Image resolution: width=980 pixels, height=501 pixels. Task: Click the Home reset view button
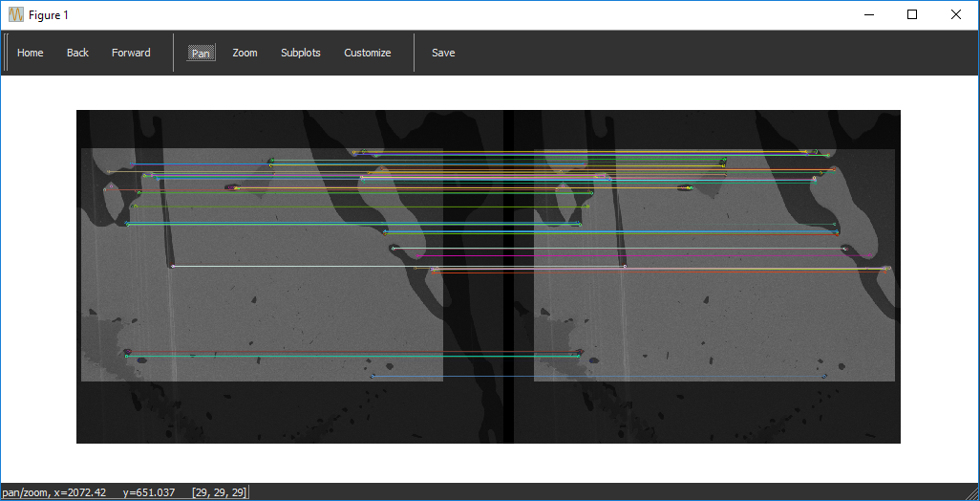coord(31,53)
